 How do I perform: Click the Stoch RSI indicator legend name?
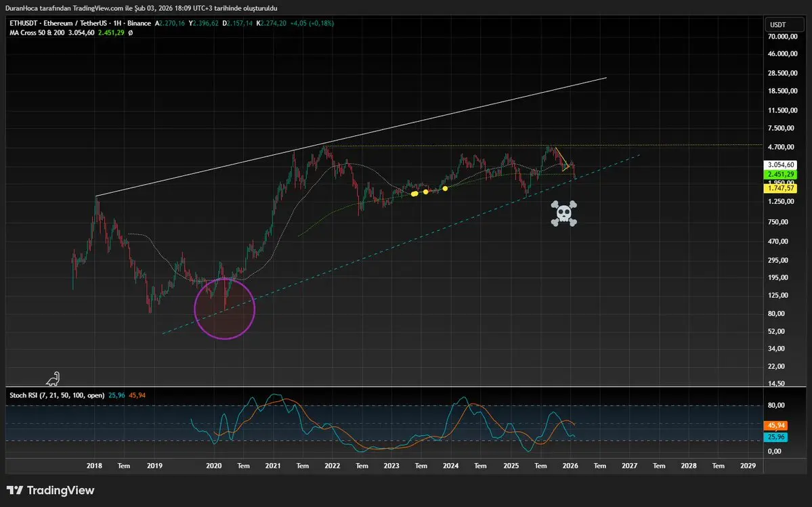pos(57,395)
